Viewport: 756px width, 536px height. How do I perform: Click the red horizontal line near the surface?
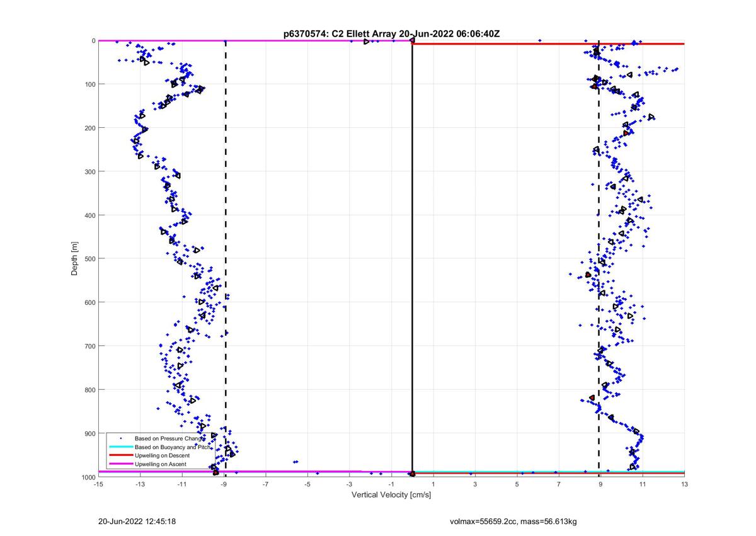tap(548, 43)
